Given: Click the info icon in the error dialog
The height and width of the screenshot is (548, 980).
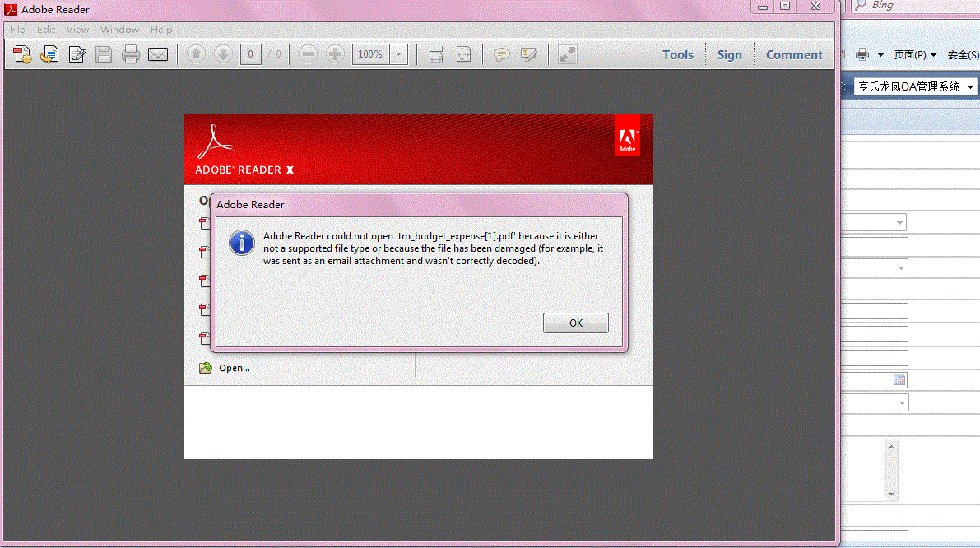Looking at the screenshot, I should click(x=242, y=243).
